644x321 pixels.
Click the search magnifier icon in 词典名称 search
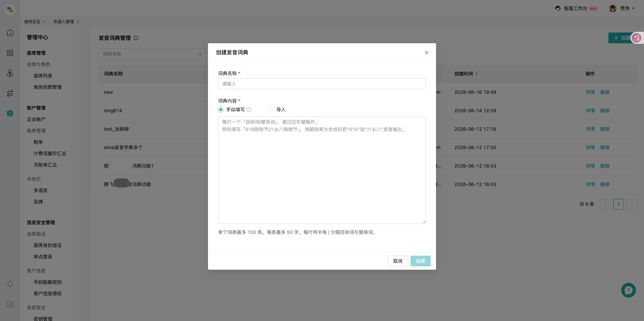click(x=200, y=54)
